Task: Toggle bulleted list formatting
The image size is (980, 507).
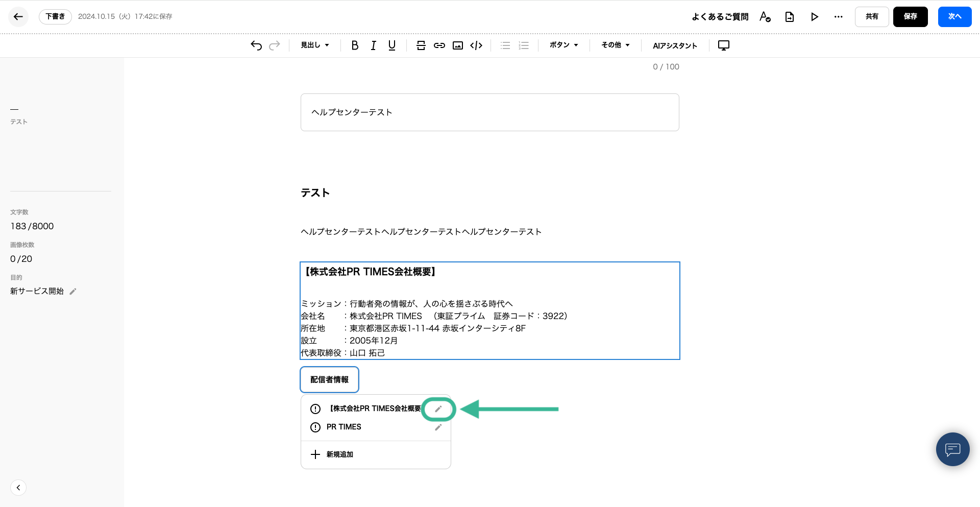Action: 505,45
